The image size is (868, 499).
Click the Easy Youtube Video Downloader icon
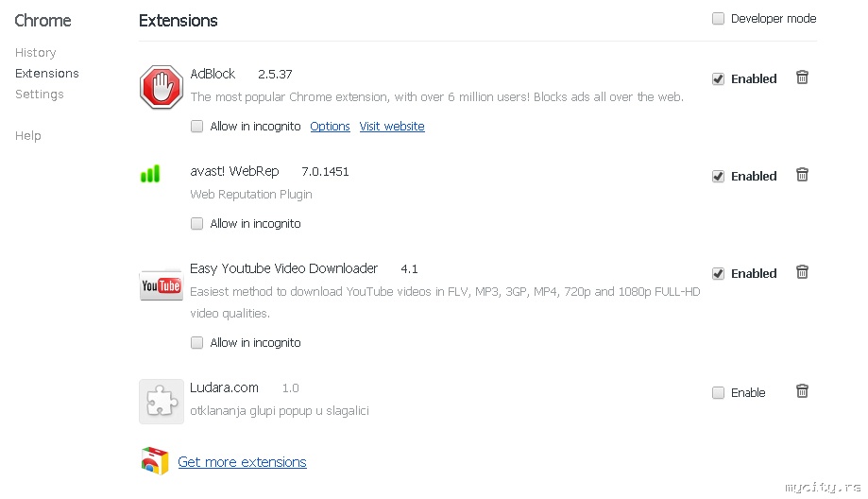click(x=161, y=285)
